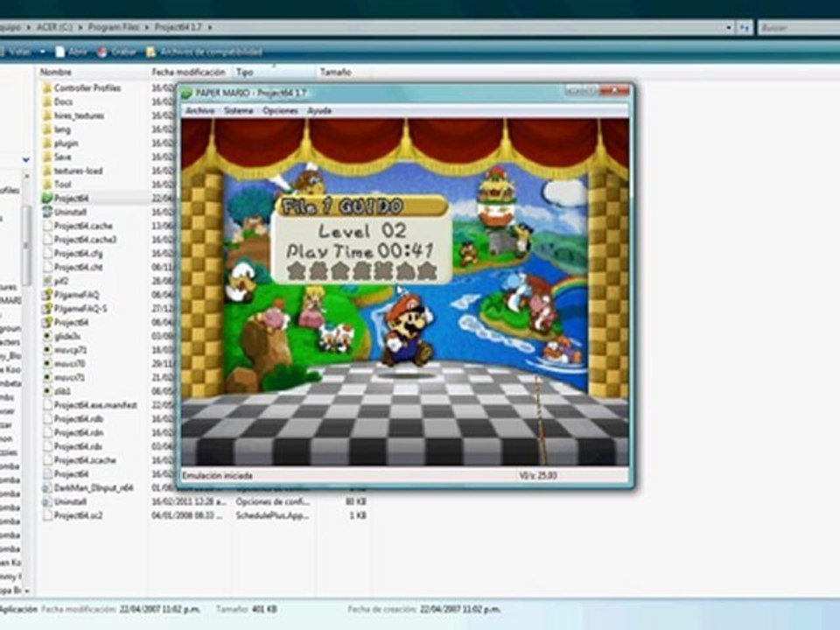
Task: Click the msvcr71 DLL file icon
Action: tap(47, 378)
